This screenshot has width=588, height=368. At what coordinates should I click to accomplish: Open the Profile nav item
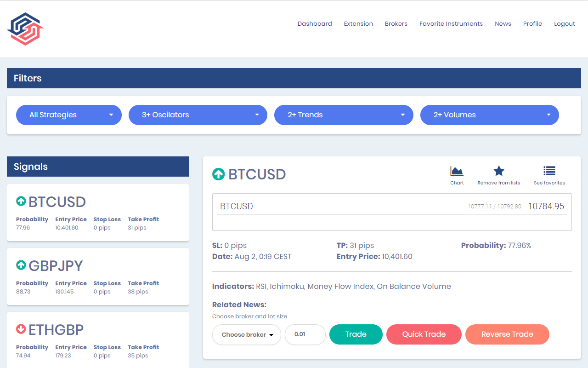tap(532, 24)
